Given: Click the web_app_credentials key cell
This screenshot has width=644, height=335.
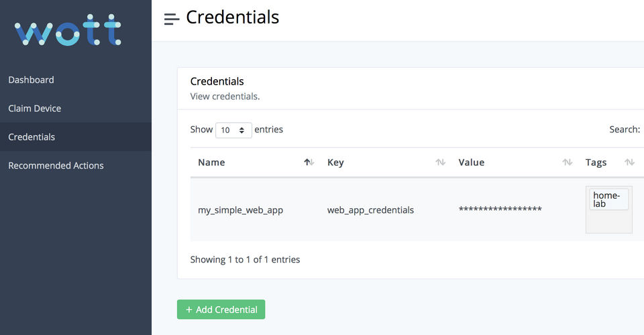Looking at the screenshot, I should pyautogui.click(x=370, y=210).
